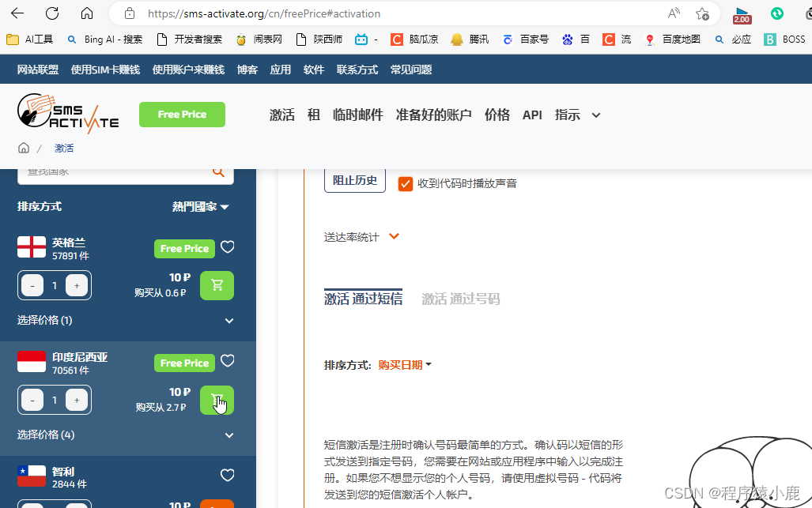Click the browser address bar URL
Image resolution: width=812 pixels, height=508 pixels.
click(264, 13)
